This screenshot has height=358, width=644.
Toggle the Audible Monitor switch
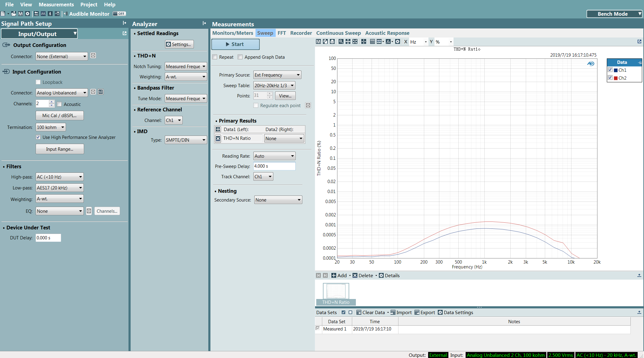click(x=119, y=14)
